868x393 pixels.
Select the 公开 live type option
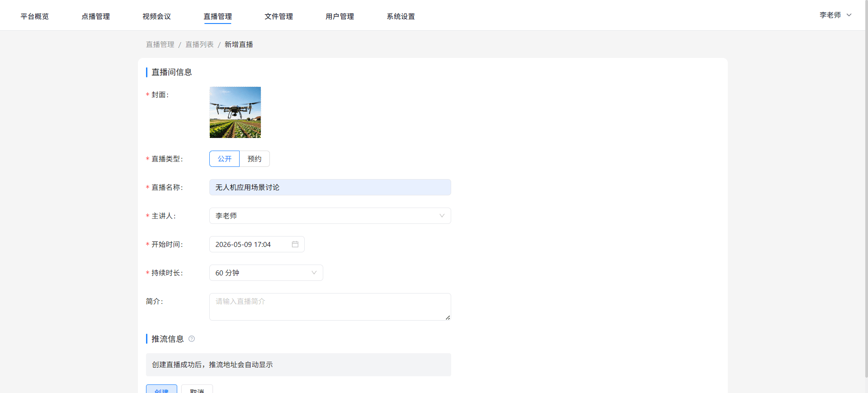pos(224,159)
